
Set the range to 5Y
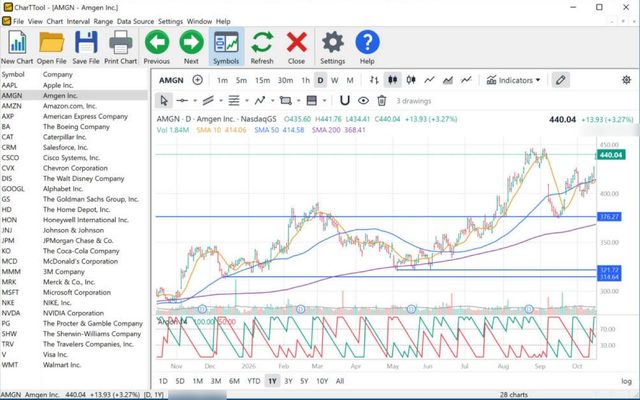pos(304,381)
